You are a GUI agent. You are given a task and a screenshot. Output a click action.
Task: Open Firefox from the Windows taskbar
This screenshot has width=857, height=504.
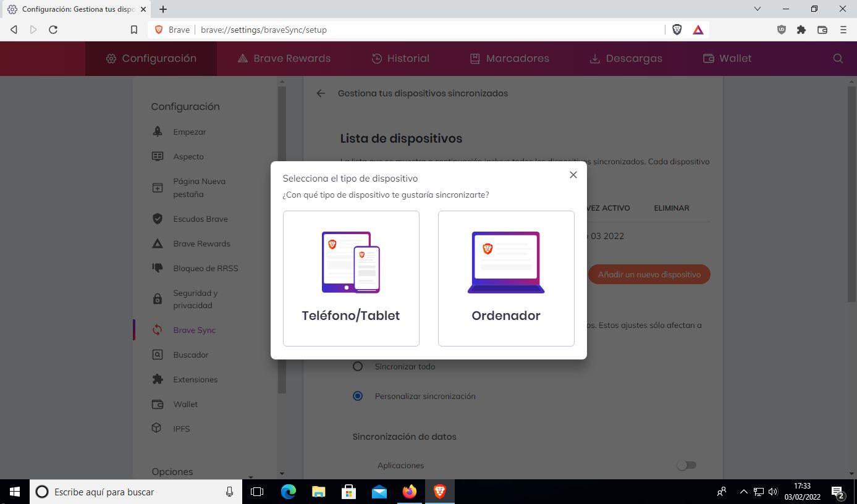click(409, 492)
